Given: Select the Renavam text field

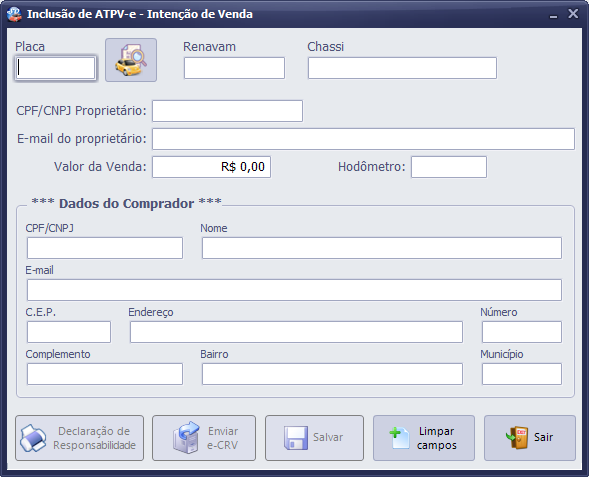Looking at the screenshot, I should (x=234, y=68).
